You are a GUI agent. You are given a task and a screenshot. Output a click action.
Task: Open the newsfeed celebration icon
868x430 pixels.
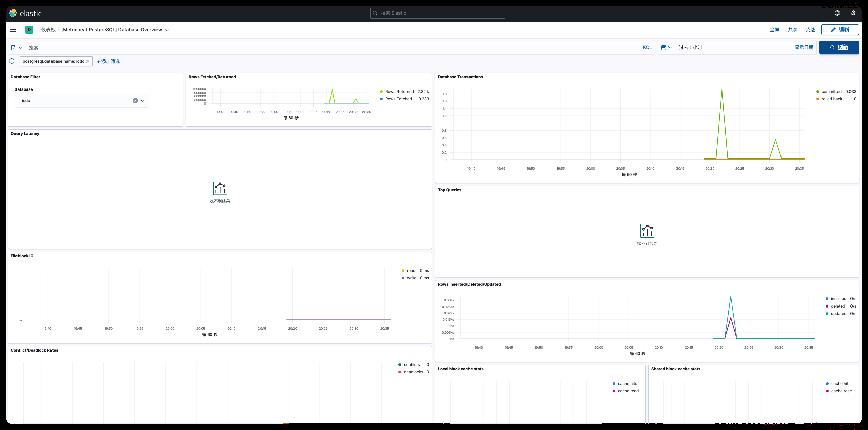tap(853, 13)
